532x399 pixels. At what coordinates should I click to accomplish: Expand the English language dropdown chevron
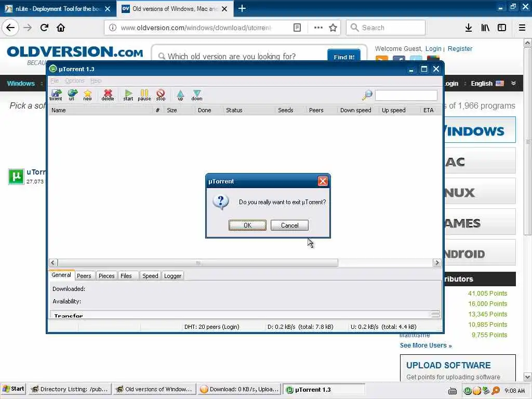[513, 84]
